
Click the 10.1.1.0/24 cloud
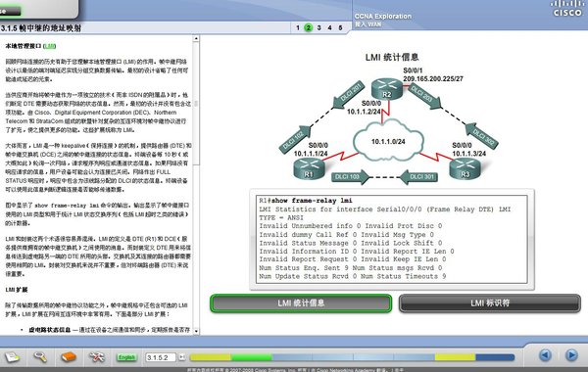(x=388, y=141)
